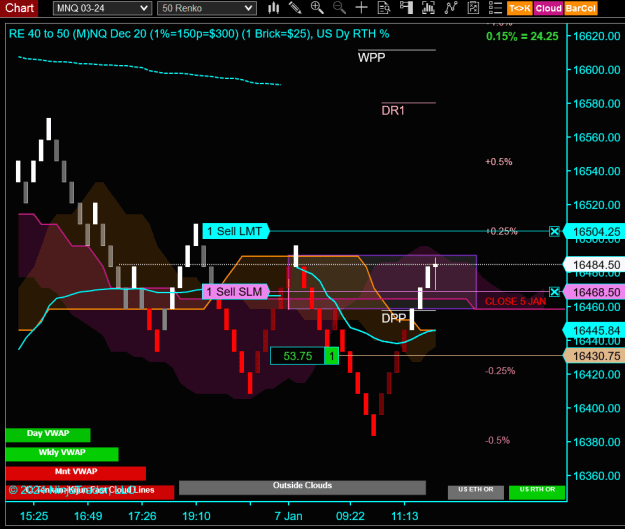Viewport: 625px width, 529px height.
Task: Click the US ETH OR gray indicator
Action: click(476, 492)
